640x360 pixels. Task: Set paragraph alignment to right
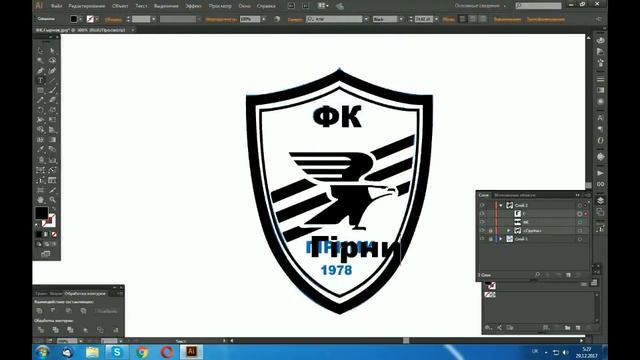pyautogui.click(x=483, y=19)
